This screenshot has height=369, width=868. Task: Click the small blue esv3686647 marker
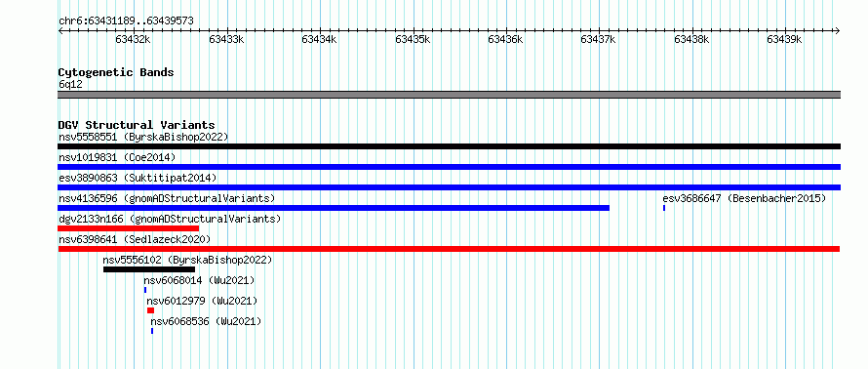(x=664, y=208)
